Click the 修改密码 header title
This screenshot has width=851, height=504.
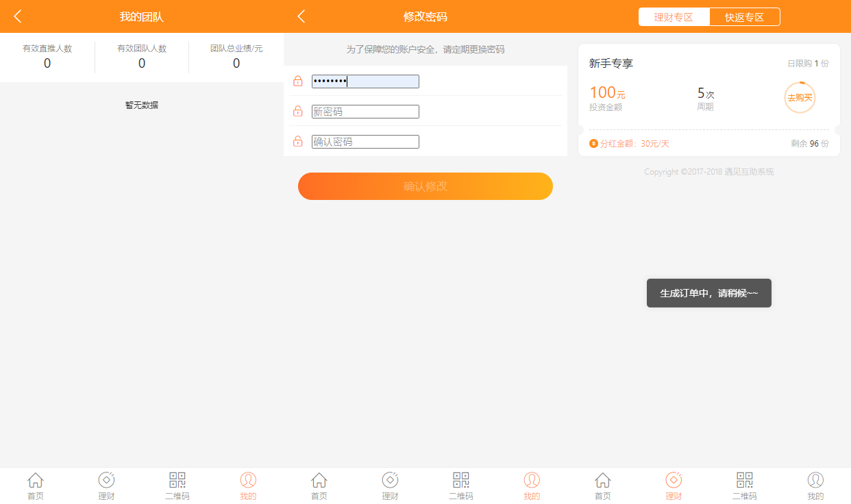(425, 17)
